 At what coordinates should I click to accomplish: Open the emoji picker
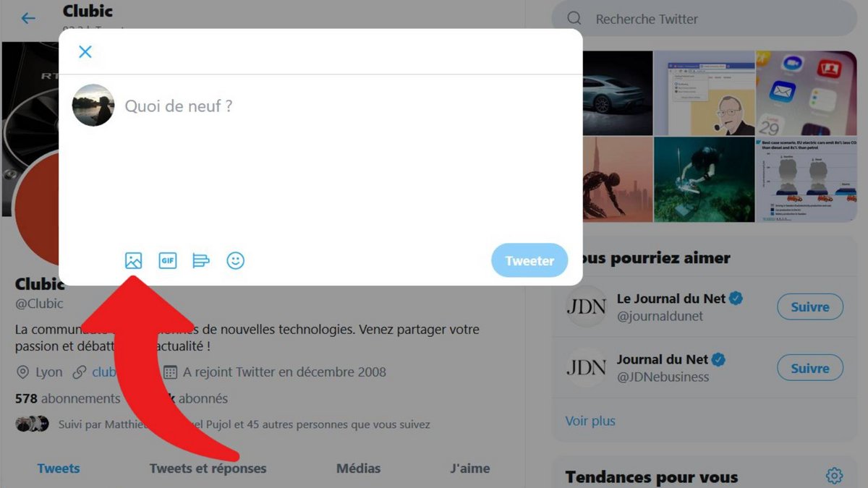point(235,260)
